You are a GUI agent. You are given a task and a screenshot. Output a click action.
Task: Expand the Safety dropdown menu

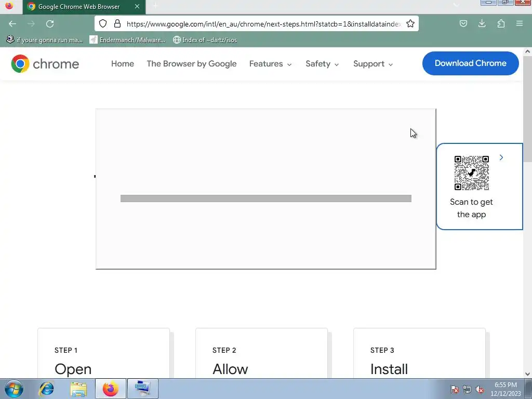click(x=322, y=64)
